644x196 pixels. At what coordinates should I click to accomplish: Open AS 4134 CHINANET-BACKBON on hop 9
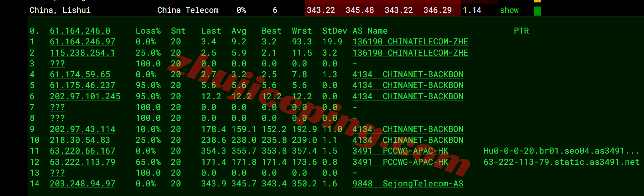[408, 129]
